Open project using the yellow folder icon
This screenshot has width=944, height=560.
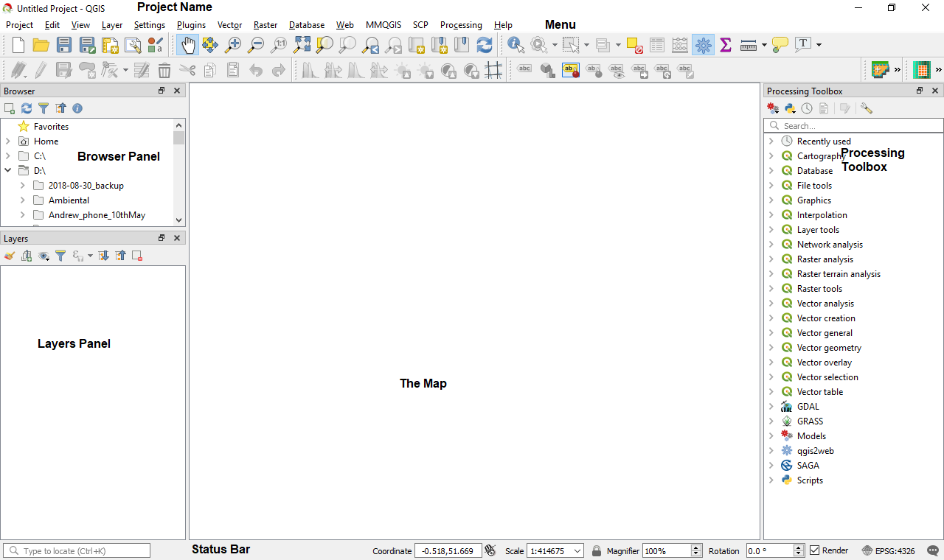point(41,45)
